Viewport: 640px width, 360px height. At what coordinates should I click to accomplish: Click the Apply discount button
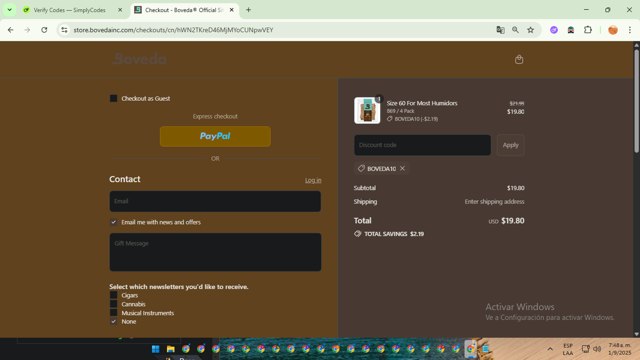510,145
